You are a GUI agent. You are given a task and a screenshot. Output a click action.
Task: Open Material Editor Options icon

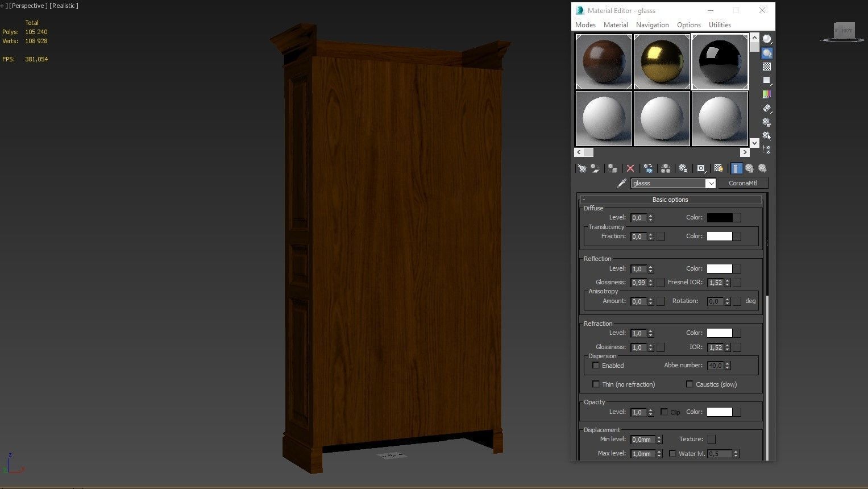point(767,122)
